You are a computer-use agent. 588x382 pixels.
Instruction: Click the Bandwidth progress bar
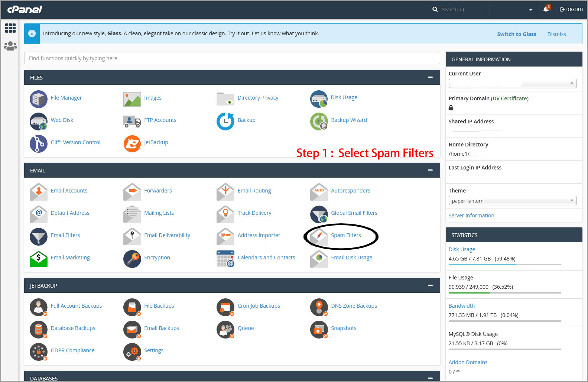point(505,321)
